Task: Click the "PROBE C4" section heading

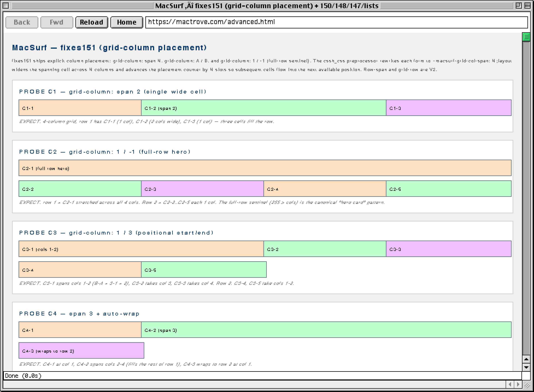Action: point(79,314)
